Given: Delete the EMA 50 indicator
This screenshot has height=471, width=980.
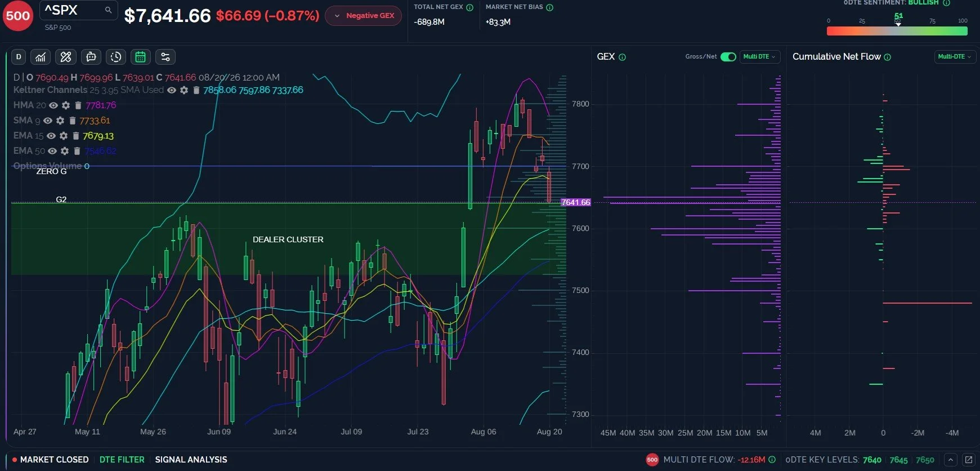Looking at the screenshot, I should (x=77, y=151).
